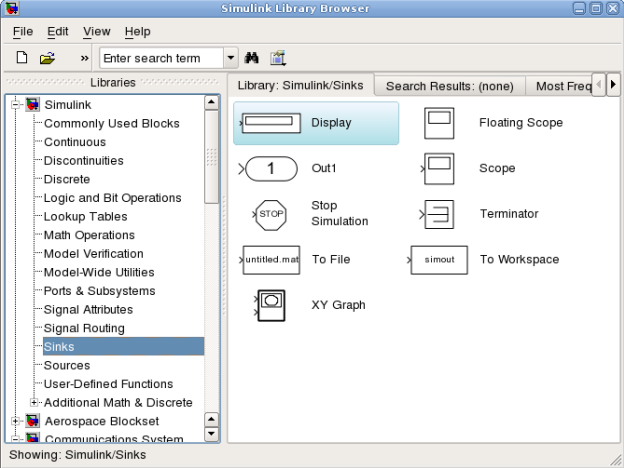This screenshot has height=468, width=624.
Task: Open a model with the folder icon
Action: (x=47, y=58)
